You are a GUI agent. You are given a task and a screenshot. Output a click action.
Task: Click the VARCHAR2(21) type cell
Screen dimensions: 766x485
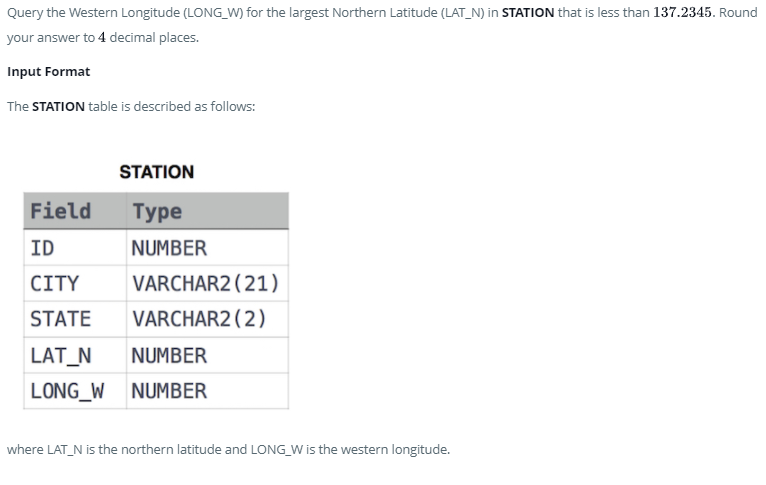click(x=208, y=283)
